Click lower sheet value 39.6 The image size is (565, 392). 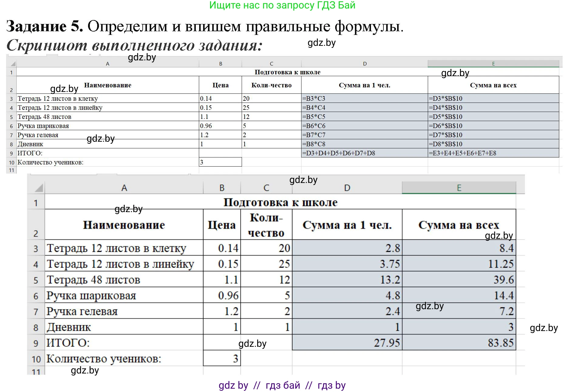tap(459, 279)
